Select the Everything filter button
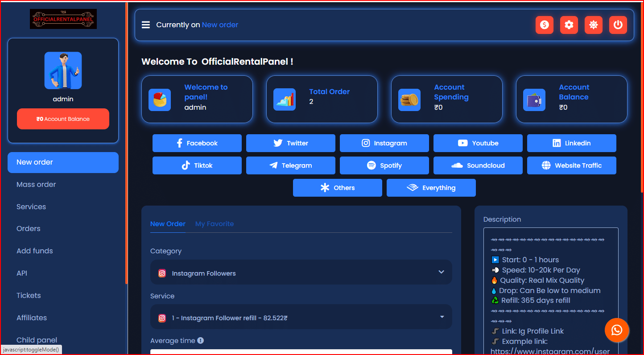 (x=431, y=188)
